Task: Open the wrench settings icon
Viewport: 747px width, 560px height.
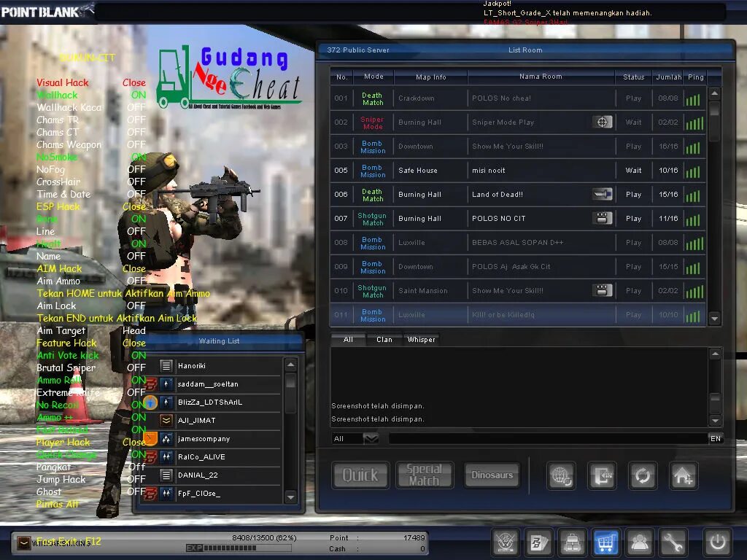Action: [x=673, y=542]
